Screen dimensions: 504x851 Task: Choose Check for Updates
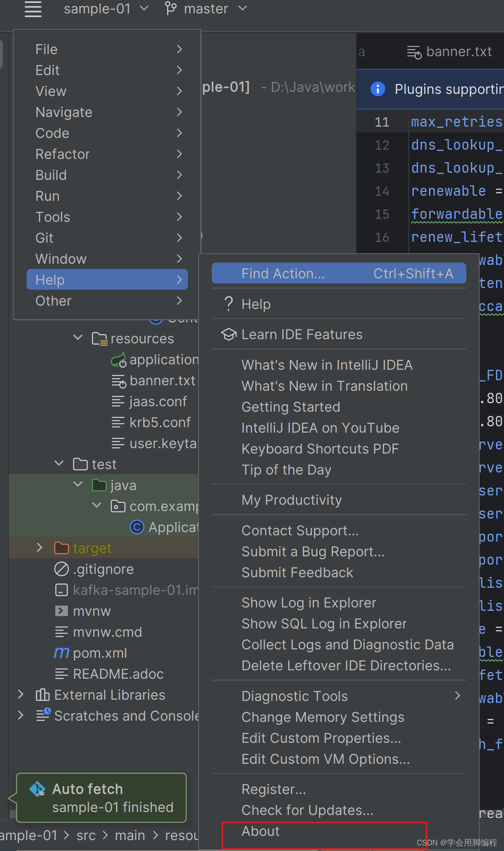[339, 810]
